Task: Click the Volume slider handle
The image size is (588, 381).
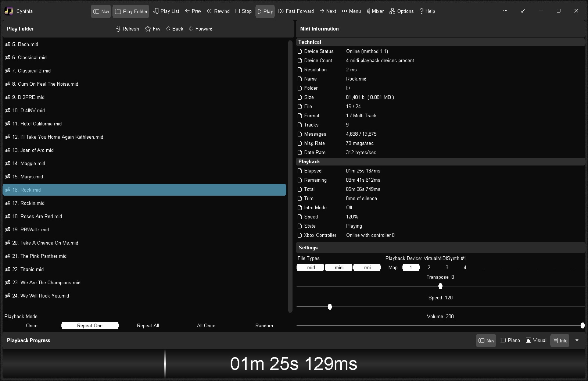Action: (582, 325)
